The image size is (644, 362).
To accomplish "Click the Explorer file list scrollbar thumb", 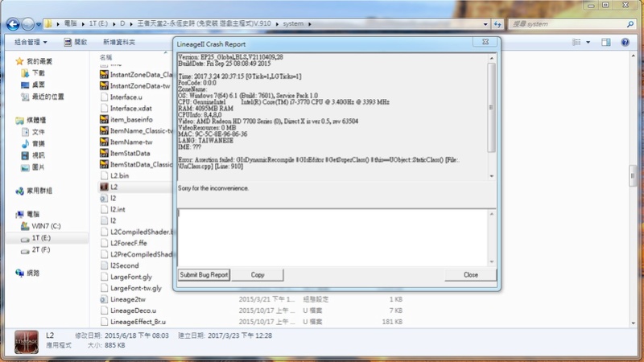I will tap(633, 175).
